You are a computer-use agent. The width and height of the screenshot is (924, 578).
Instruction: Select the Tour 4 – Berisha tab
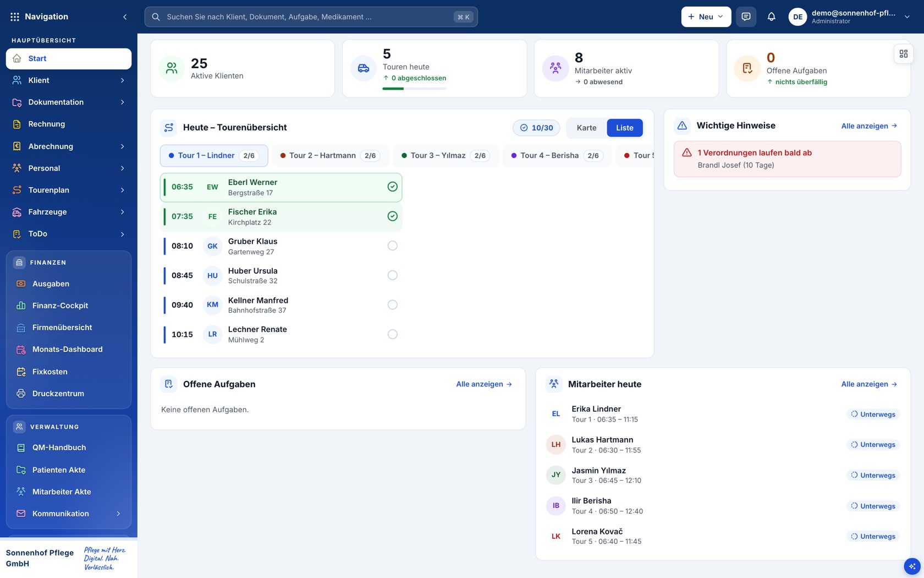[557, 156]
